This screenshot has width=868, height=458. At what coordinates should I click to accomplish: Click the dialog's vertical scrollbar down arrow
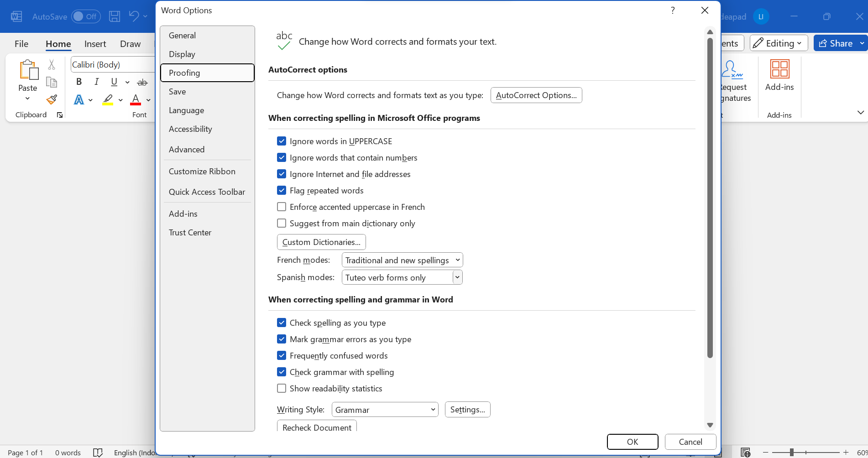point(710,425)
